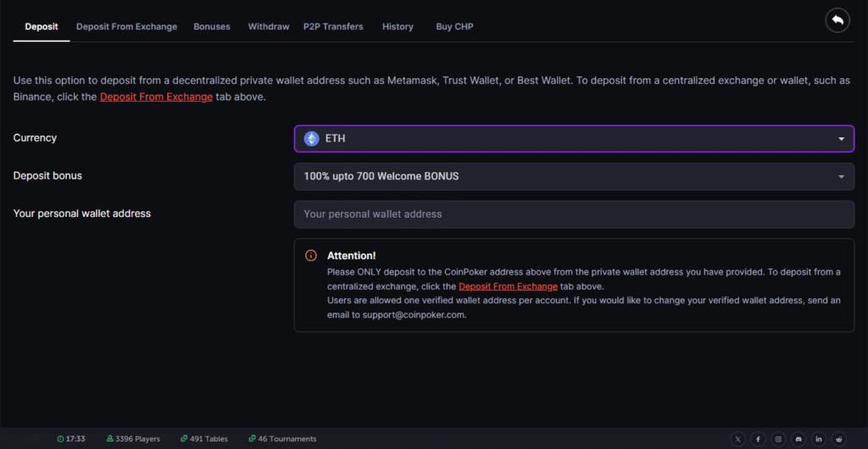Click Deposit From Exchange link in intro text
Screen dimensions: 868x449
[x=156, y=97]
